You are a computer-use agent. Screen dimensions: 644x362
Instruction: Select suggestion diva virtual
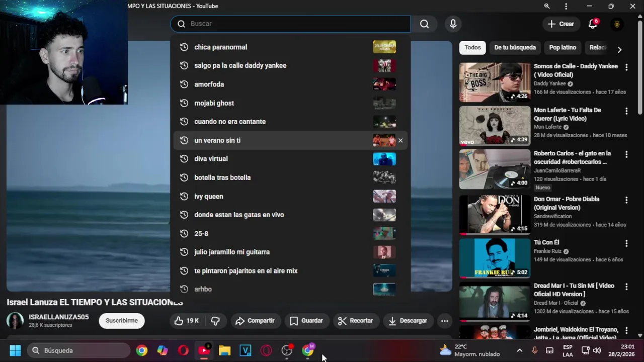(290, 158)
